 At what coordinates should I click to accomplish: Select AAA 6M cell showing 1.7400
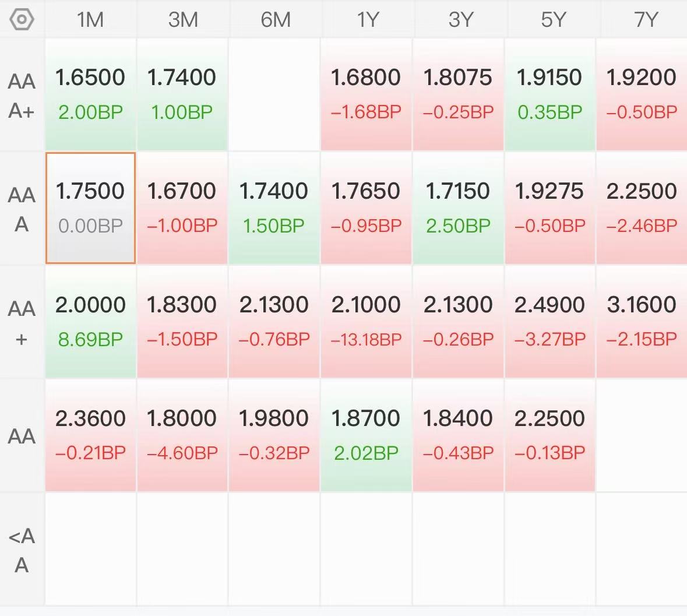coord(274,208)
